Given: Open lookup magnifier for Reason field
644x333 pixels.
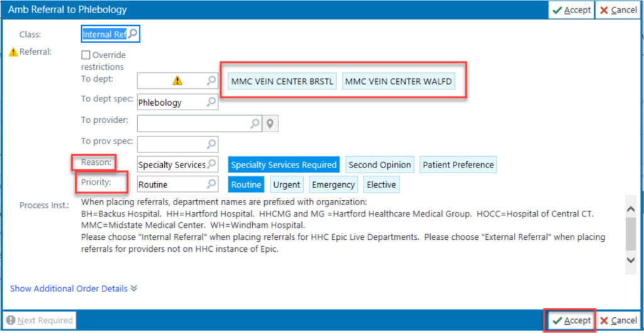Looking at the screenshot, I should 211,164.
